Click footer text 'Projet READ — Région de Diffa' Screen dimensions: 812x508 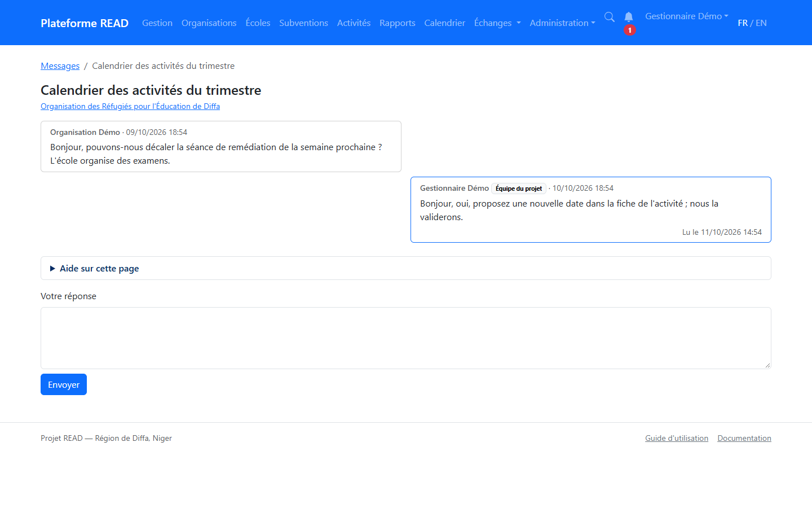(106, 438)
